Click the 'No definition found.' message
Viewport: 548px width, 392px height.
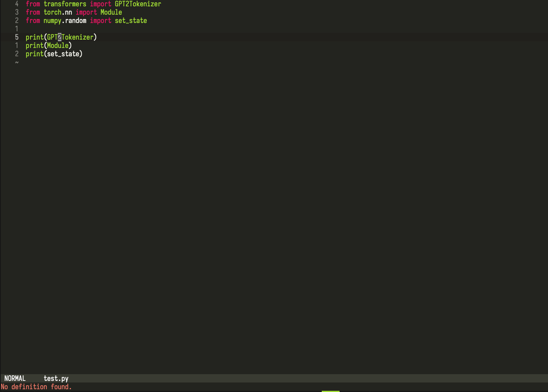point(36,387)
